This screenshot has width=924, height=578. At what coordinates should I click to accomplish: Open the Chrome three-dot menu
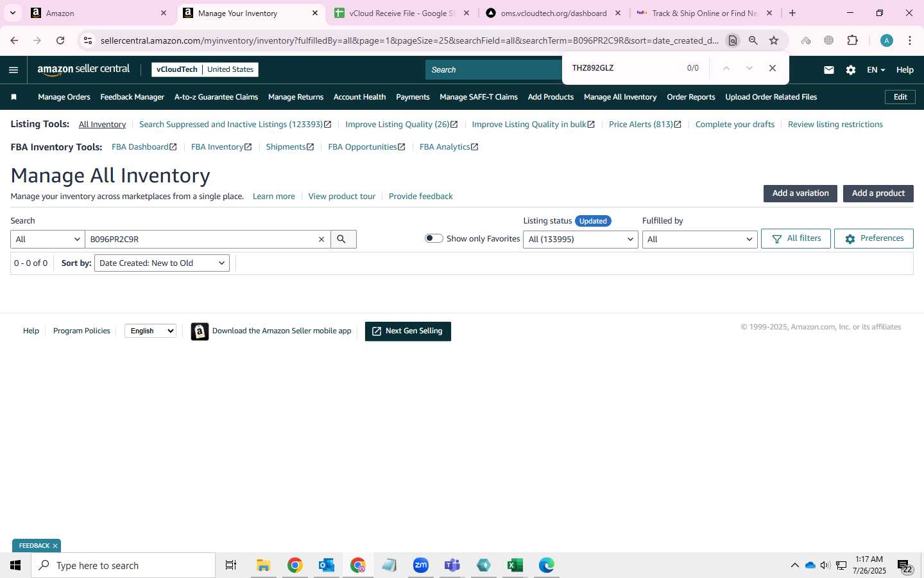[910, 40]
